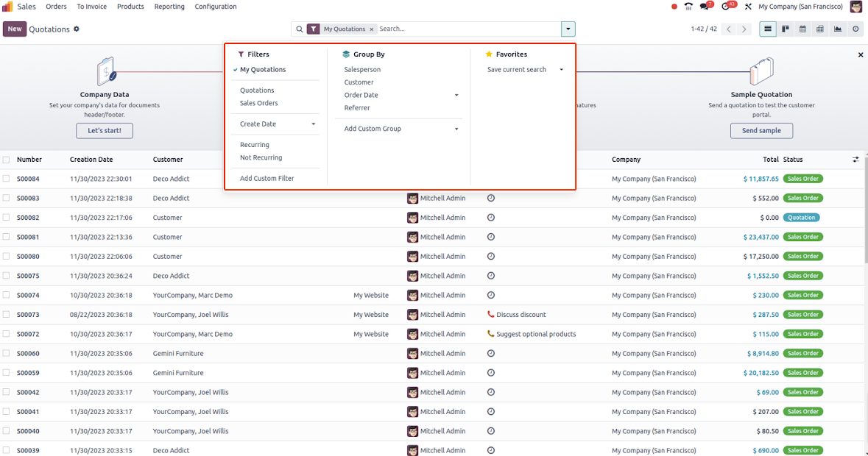This screenshot has width=868, height=456.
Task: Open the Reporting menu
Action: point(169,7)
